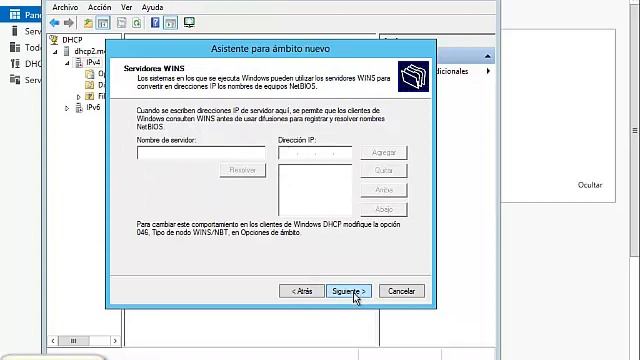The height and width of the screenshot is (360, 640).
Task: Select the file services icon in sidebar
Action: pyautogui.click(x=15, y=79)
